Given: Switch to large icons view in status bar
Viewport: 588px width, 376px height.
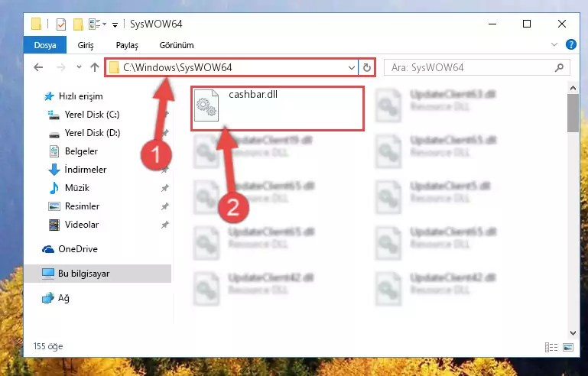Looking at the screenshot, I should [x=568, y=348].
